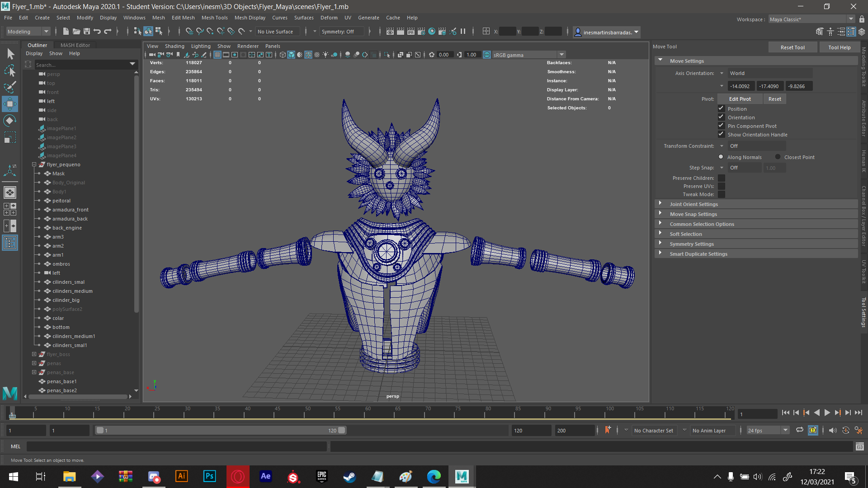868x488 pixels.
Task: Open the Modeling menu set dropdown
Action: (x=28, y=31)
